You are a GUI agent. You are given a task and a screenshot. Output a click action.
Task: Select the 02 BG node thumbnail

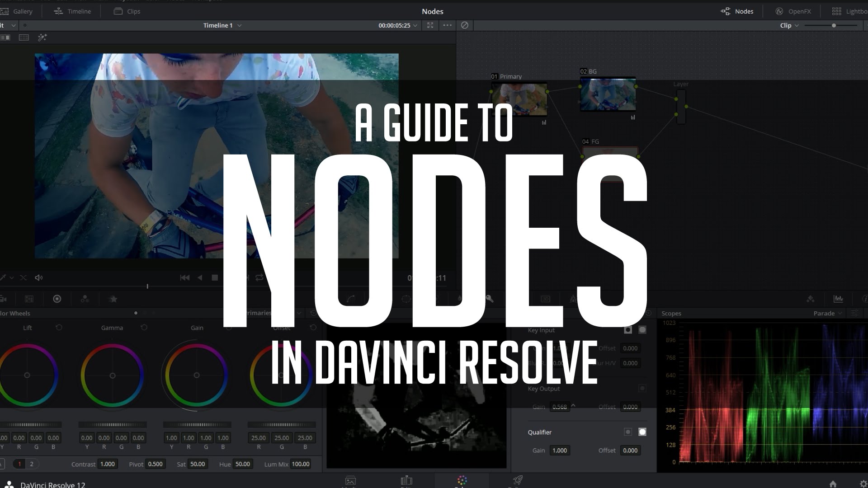(x=608, y=94)
